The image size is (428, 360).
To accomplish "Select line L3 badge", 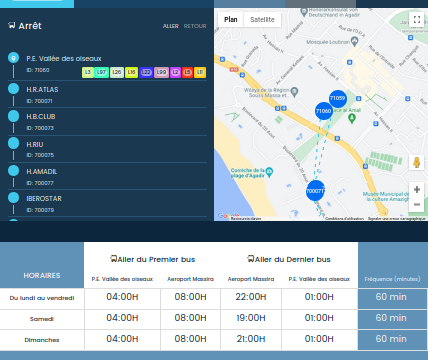I will [x=88, y=72].
